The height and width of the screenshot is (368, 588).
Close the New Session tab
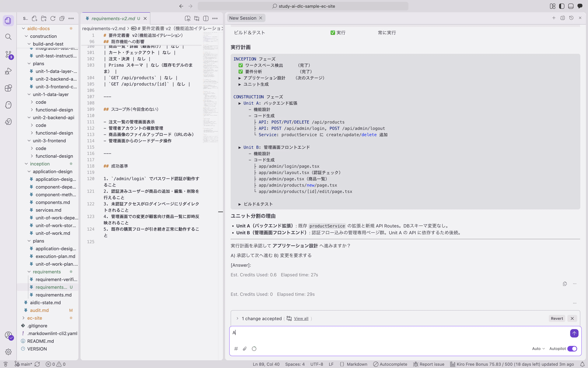pyautogui.click(x=260, y=18)
